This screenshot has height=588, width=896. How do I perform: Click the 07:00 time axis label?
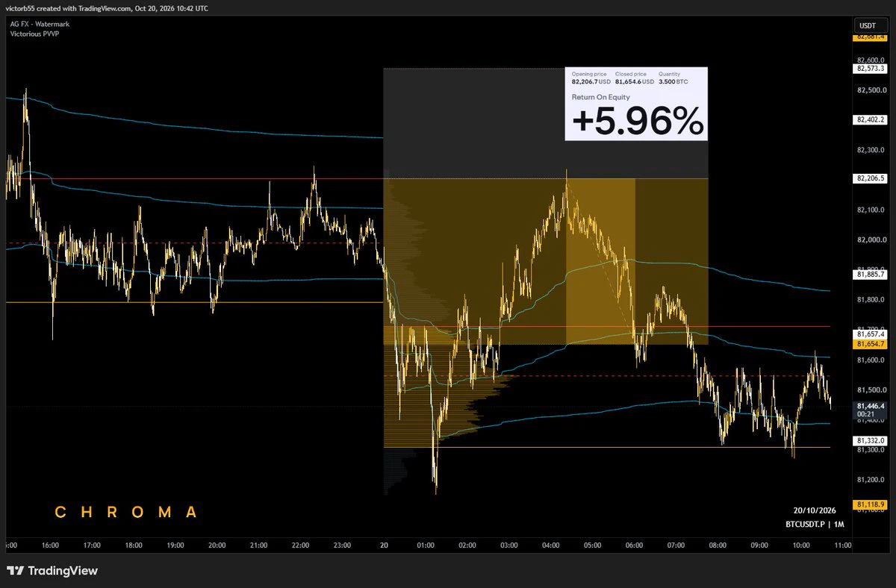tap(676, 545)
